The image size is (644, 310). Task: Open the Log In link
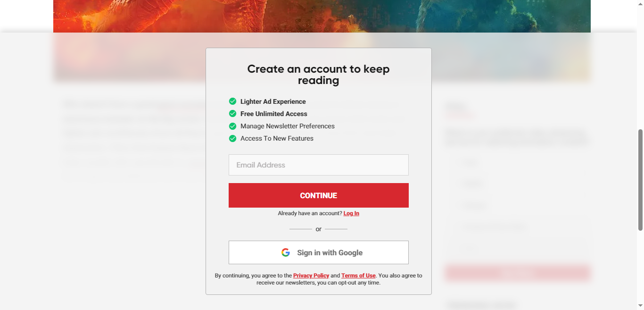(351, 213)
